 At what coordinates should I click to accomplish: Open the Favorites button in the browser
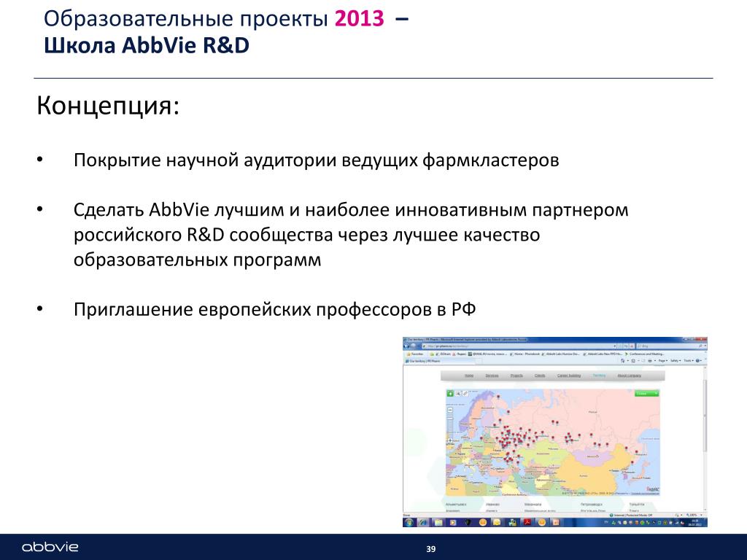415,354
